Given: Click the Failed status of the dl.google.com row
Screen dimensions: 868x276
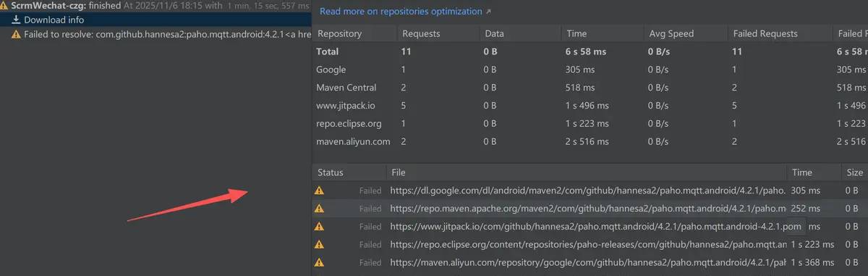Looking at the screenshot, I should pyautogui.click(x=370, y=191).
